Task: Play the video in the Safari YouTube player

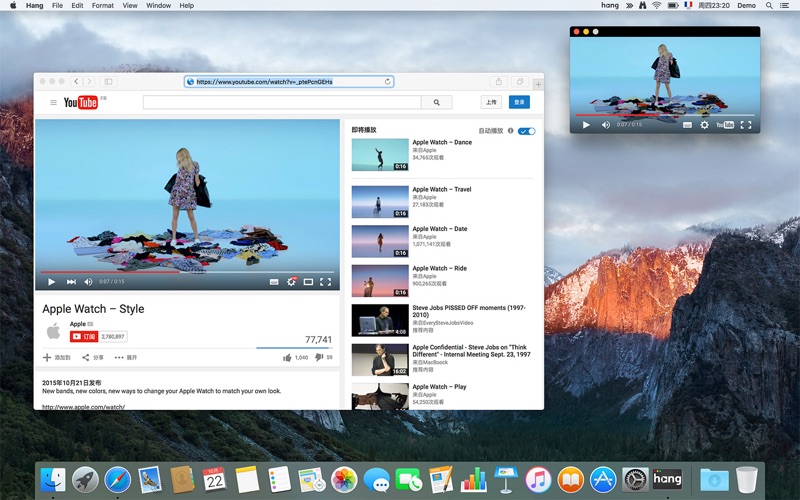Action: click(51, 282)
